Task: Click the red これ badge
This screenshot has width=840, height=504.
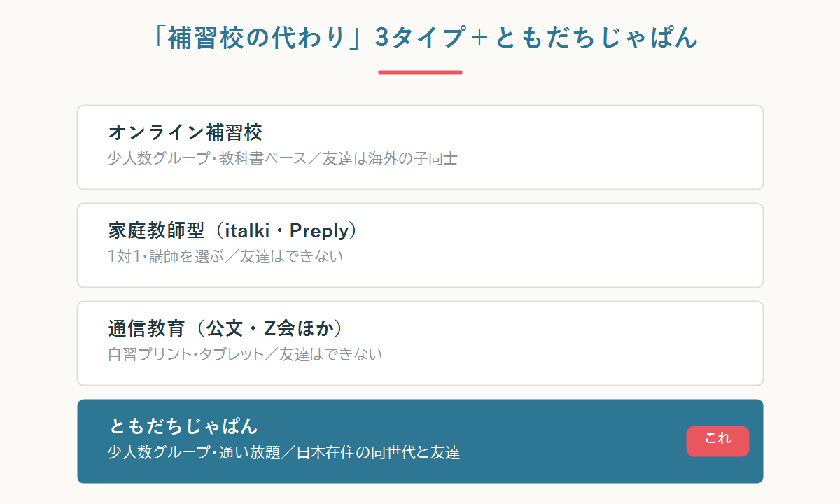Action: coord(717,441)
